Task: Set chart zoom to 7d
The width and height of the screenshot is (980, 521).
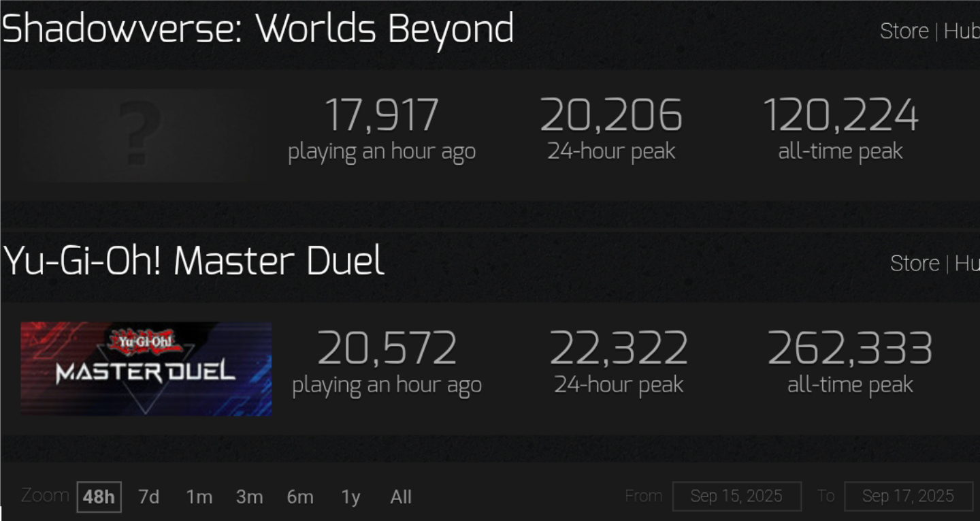Action: pyautogui.click(x=148, y=496)
